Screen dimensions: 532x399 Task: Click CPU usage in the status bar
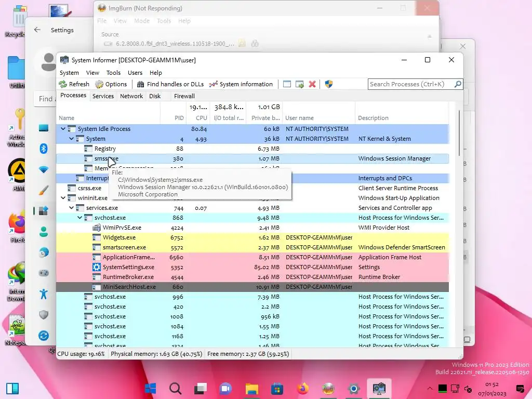click(81, 354)
